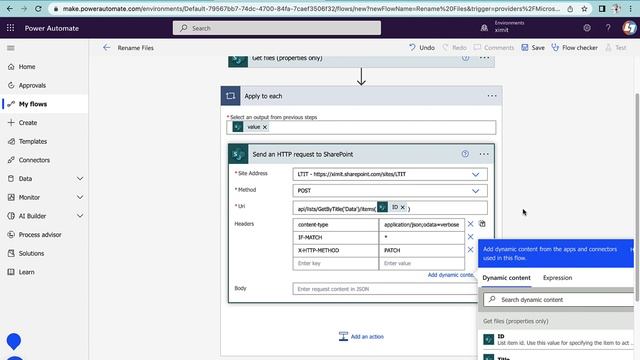
Task: Click the Apply to each loop icon
Action: [231, 96]
